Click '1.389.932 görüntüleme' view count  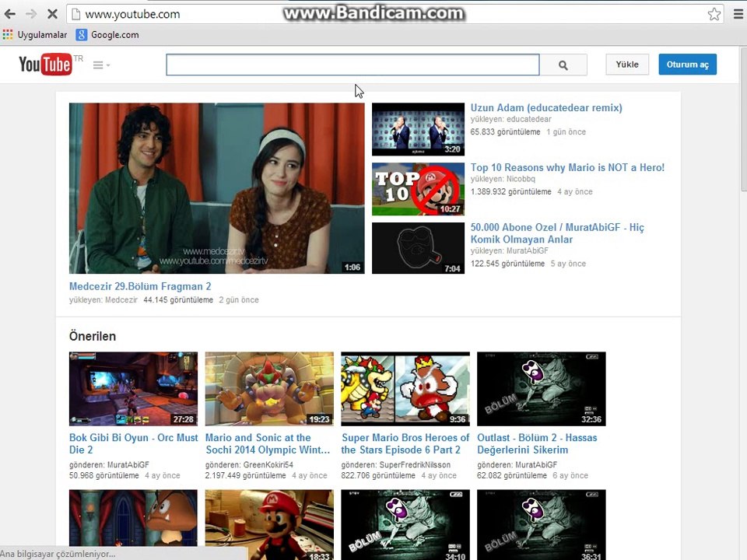(510, 192)
